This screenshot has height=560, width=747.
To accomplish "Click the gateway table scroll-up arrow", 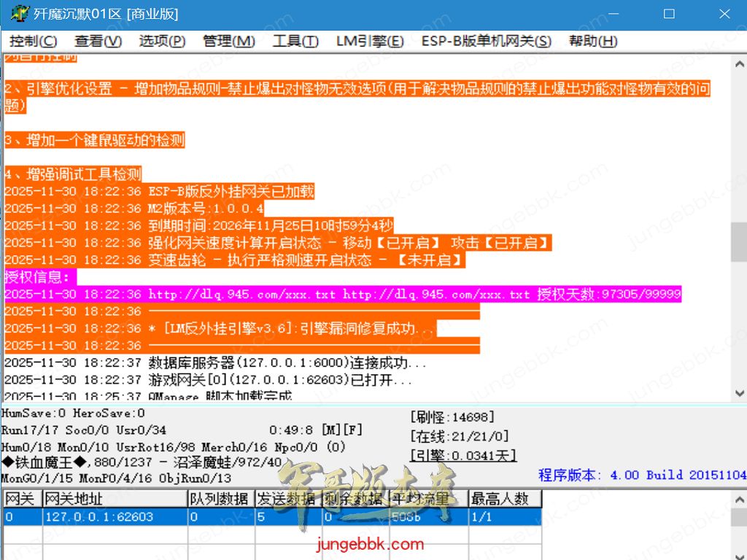I will tap(738, 498).
